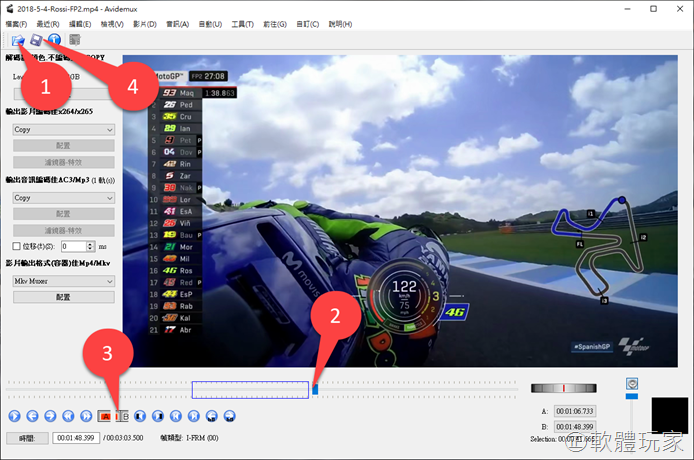Screen dimensions: 694x460
Task: Click the 時間 button beside time field
Action: point(27,438)
